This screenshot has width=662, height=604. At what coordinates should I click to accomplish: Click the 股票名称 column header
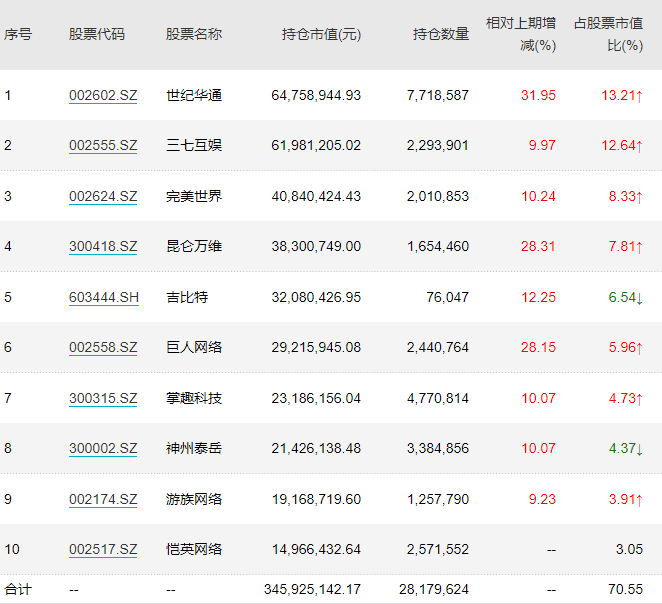(194, 34)
